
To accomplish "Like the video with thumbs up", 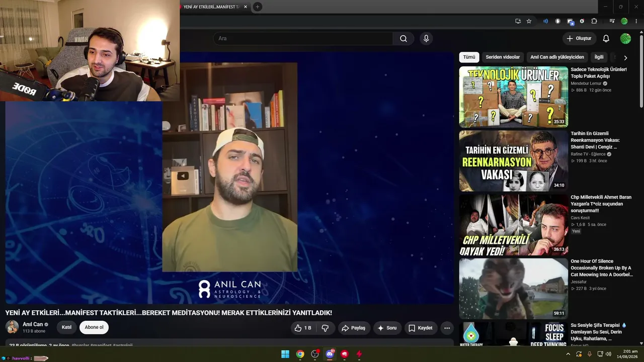I will [x=303, y=328].
